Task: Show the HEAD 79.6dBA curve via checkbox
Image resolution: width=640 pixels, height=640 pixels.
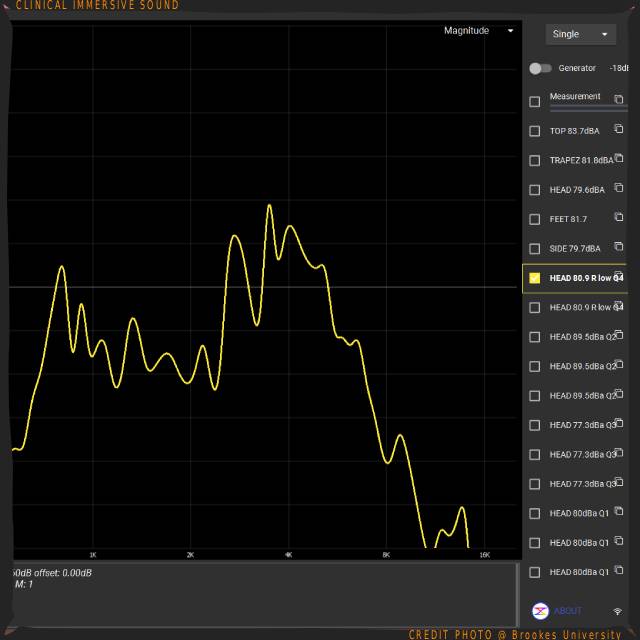Action: click(534, 190)
